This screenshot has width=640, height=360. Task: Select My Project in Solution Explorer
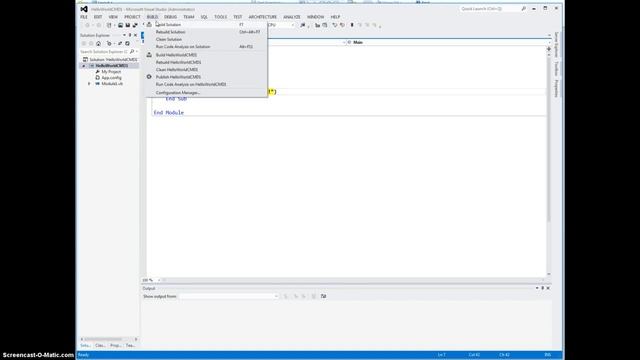tap(111, 71)
